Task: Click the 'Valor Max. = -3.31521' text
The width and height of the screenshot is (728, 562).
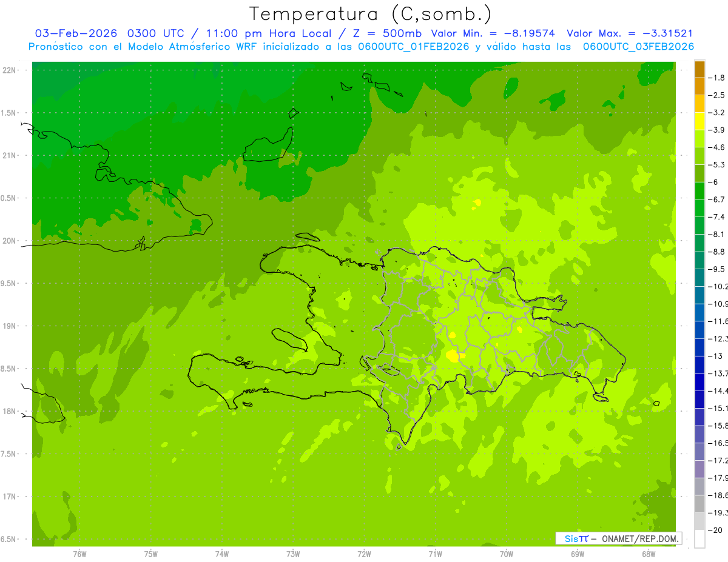Action: click(x=630, y=33)
